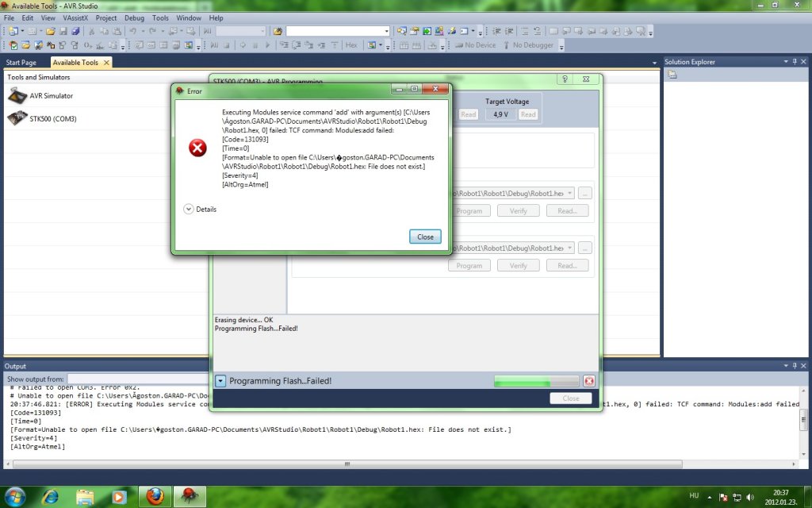The height and width of the screenshot is (508, 812).
Task: Click the EEPROM section Read... button
Action: point(567,265)
